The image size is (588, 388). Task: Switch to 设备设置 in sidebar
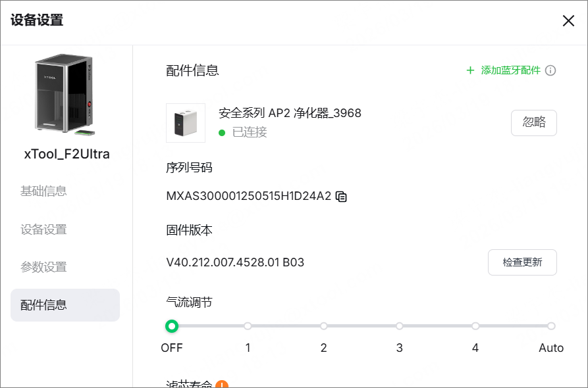click(x=43, y=230)
